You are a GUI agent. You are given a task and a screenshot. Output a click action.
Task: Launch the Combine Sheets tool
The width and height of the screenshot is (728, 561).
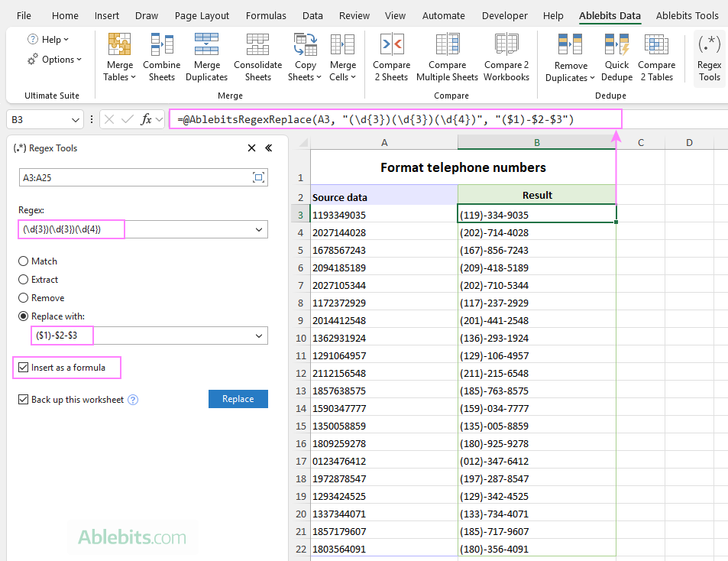162,57
